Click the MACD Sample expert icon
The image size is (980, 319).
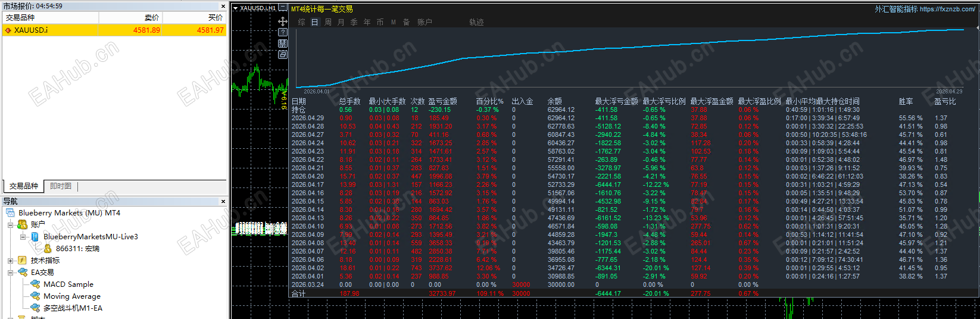35,284
